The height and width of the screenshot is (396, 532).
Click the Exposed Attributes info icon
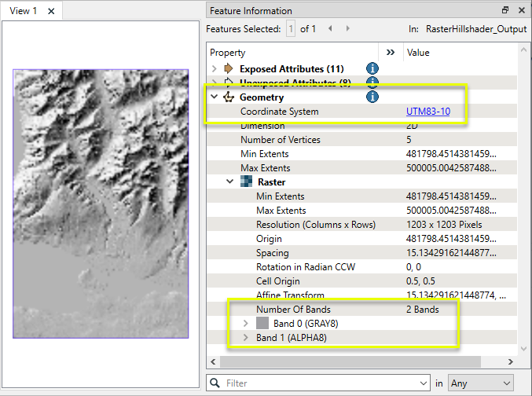pyautogui.click(x=372, y=69)
